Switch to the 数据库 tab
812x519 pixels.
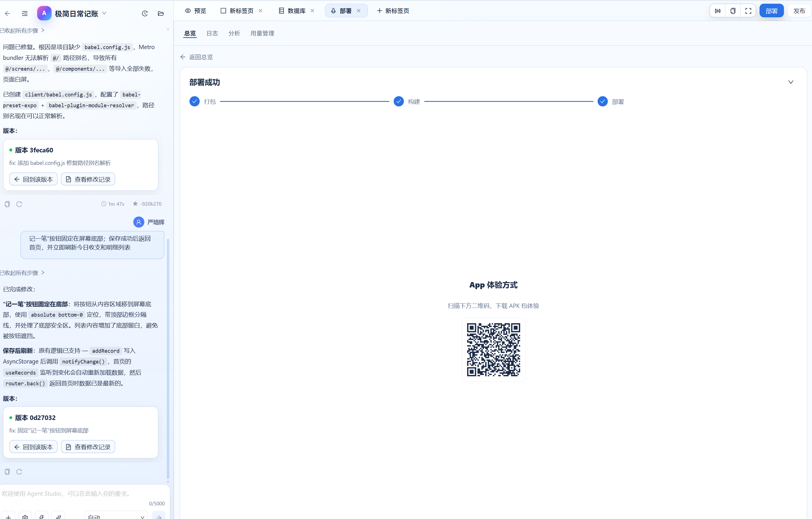click(292, 11)
